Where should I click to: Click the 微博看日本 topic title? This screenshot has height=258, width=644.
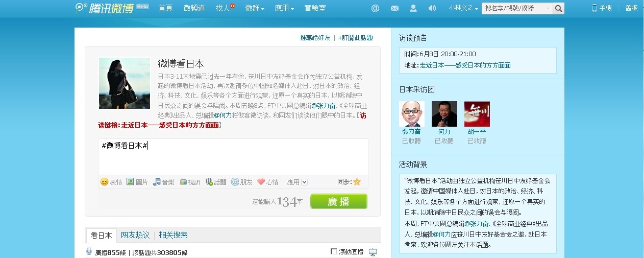point(181,64)
